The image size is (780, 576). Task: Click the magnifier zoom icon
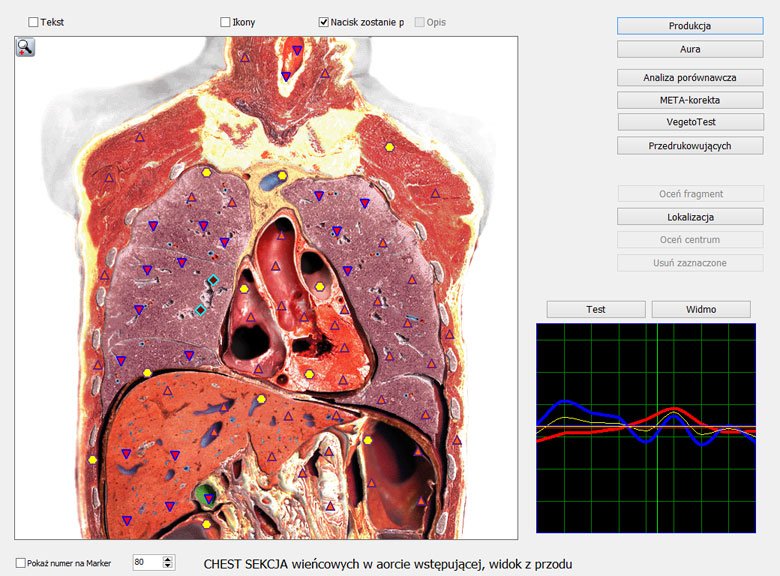click(x=25, y=47)
